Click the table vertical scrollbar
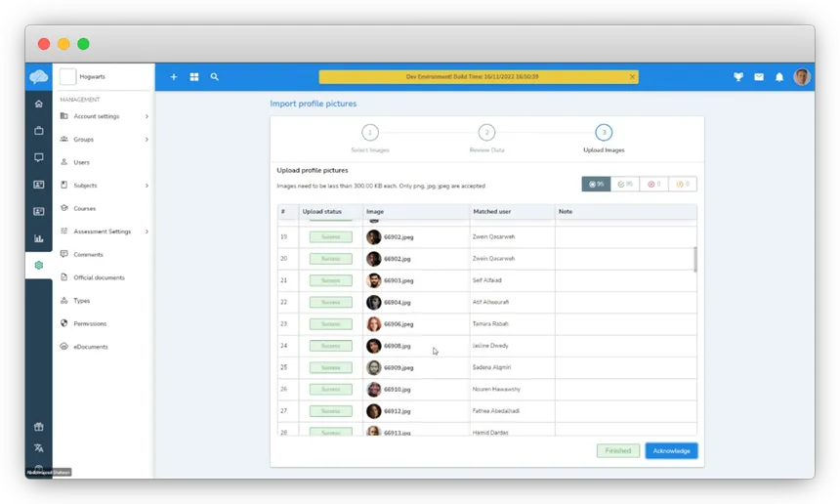 (695, 259)
